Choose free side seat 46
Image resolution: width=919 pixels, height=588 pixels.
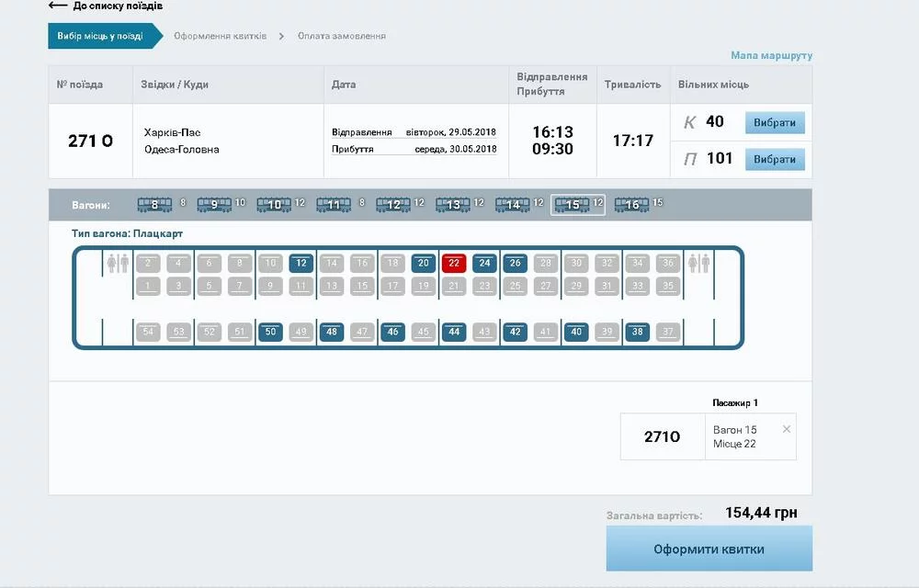click(x=392, y=332)
